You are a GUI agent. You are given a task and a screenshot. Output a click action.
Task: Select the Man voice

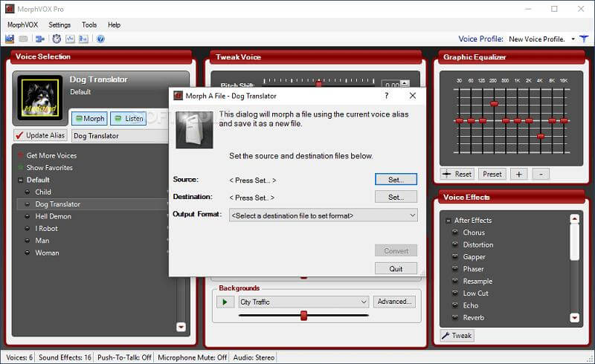click(x=42, y=241)
